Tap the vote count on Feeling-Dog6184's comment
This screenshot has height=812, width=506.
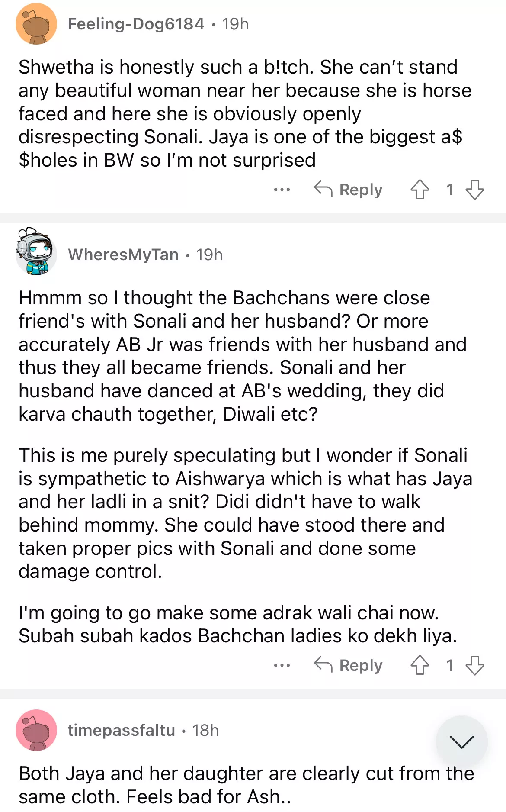point(450,190)
